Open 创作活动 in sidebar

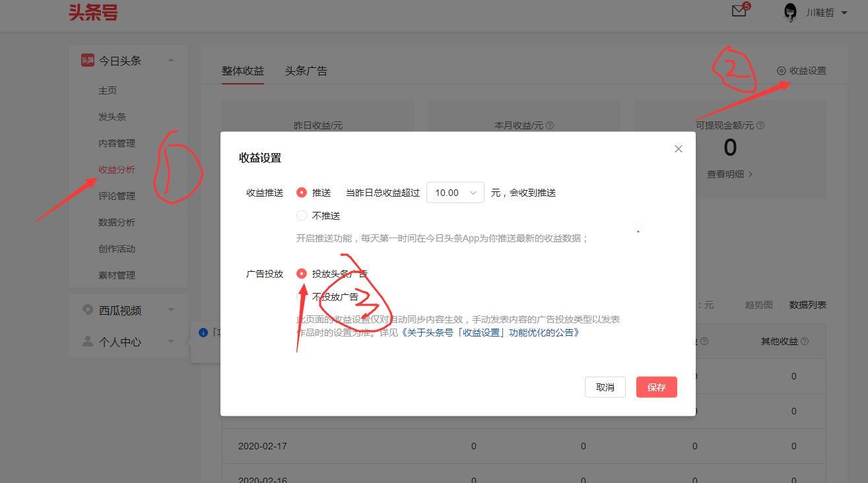point(117,249)
